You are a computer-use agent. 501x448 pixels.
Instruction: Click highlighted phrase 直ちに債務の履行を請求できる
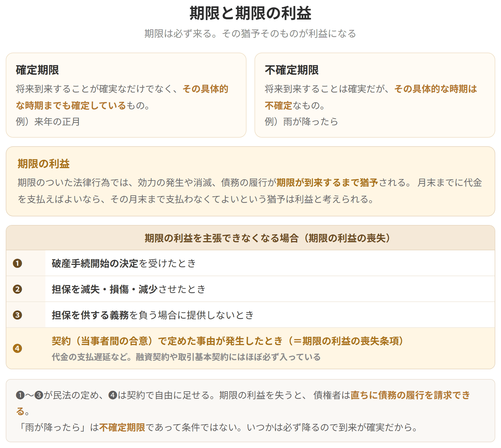coord(410,395)
